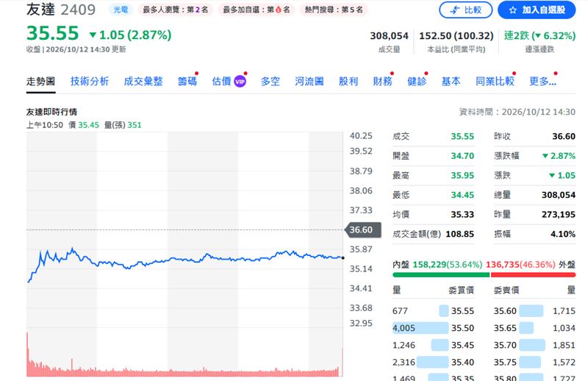Click 昨收 value 36.60
The width and height of the screenshot is (588, 381).
pyautogui.click(x=564, y=136)
